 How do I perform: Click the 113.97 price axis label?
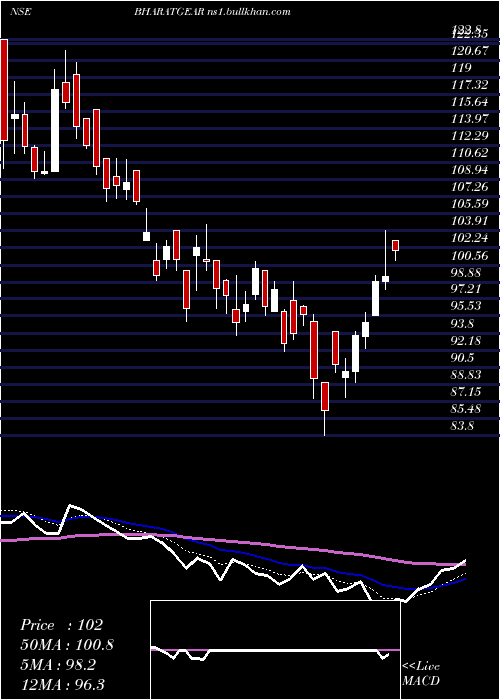pos(469,119)
